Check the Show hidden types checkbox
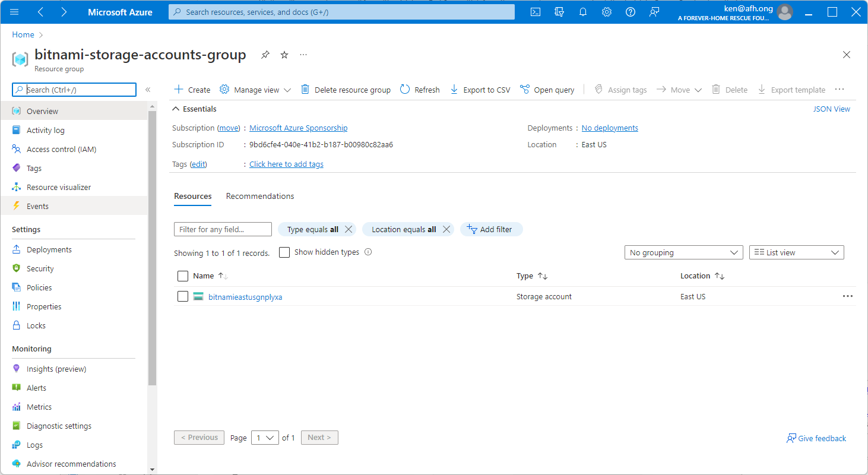The image size is (868, 475). (284, 252)
